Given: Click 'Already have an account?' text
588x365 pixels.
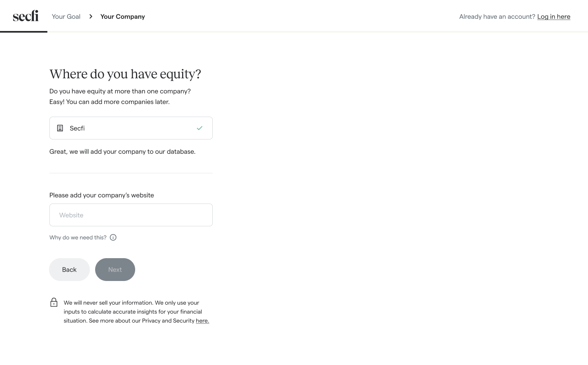Looking at the screenshot, I should pyautogui.click(x=497, y=16).
